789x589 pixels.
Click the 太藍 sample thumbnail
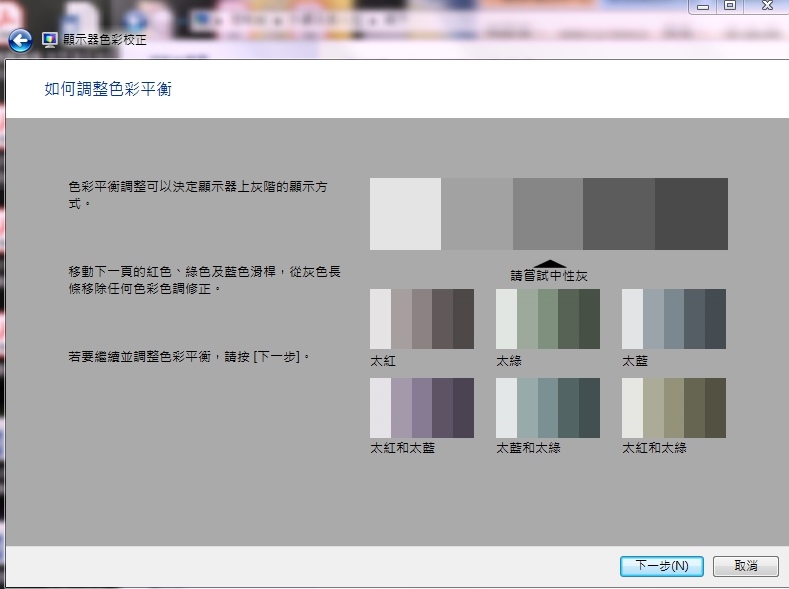pyautogui.click(x=674, y=319)
